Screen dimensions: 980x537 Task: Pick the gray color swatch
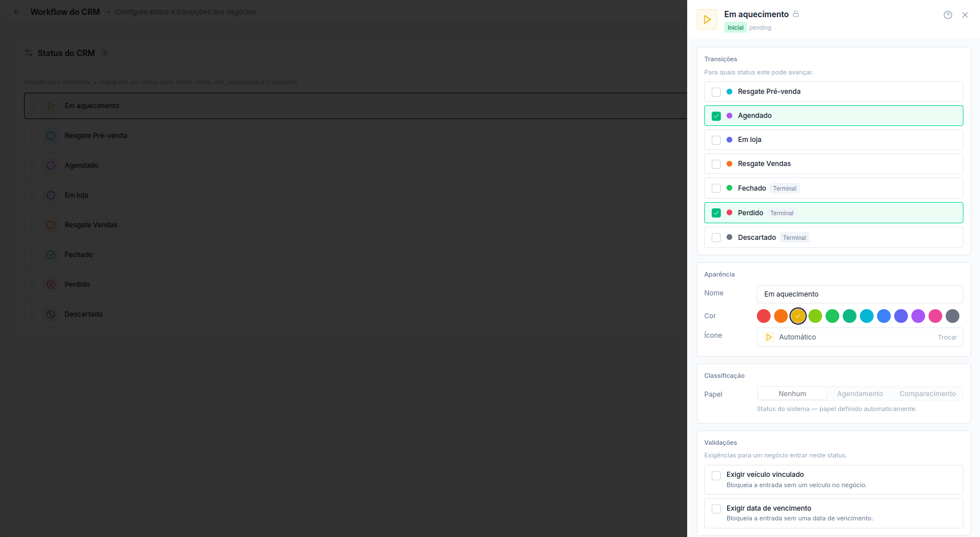[953, 316]
